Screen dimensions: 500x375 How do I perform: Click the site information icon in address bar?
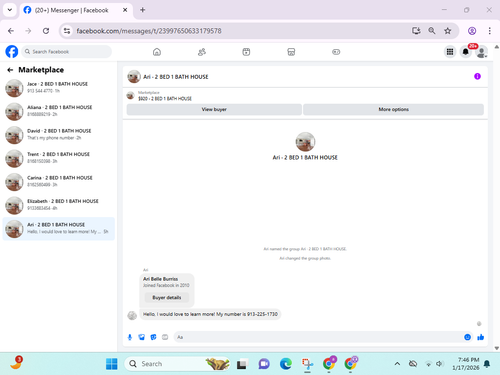(67, 31)
